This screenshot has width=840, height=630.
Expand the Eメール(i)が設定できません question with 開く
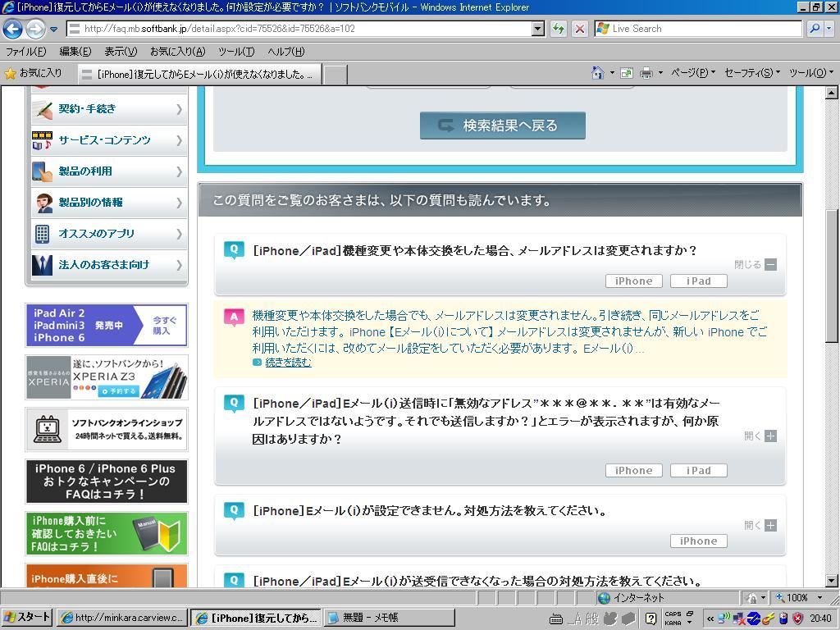(770, 526)
